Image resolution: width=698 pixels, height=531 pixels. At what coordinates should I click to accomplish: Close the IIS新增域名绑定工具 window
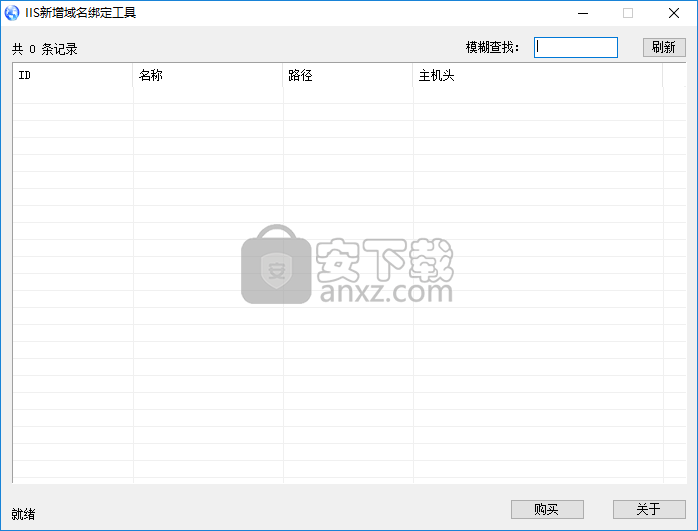pyautogui.click(x=674, y=13)
